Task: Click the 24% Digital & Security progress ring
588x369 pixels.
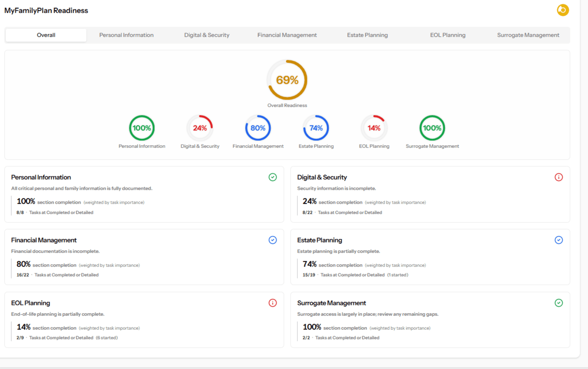Action: click(x=200, y=128)
